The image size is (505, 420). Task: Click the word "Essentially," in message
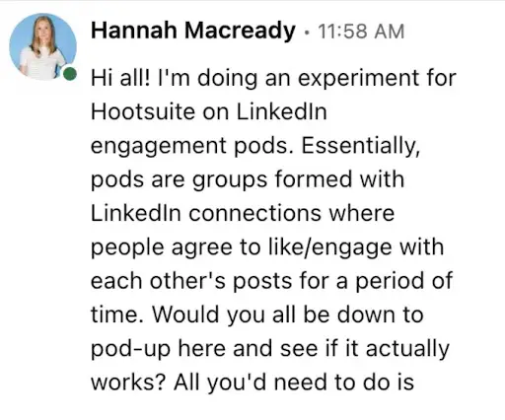click(x=361, y=146)
